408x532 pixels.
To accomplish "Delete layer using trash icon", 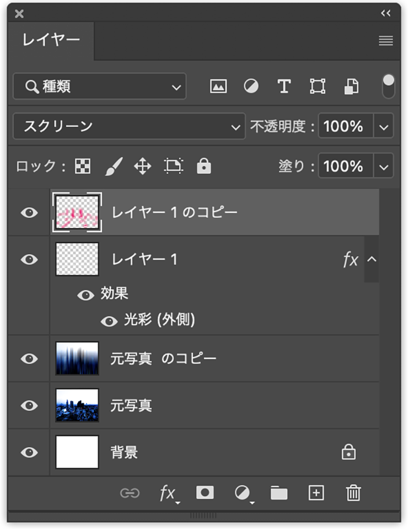I will point(353,493).
